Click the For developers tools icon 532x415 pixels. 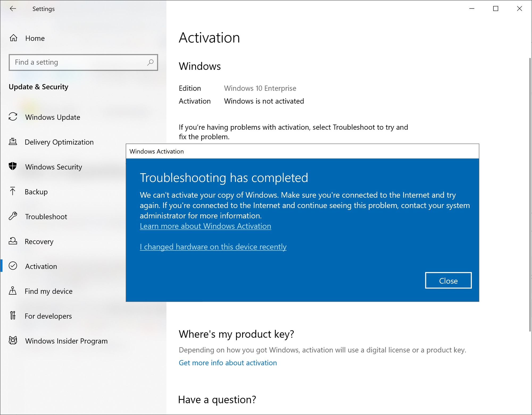tap(13, 316)
